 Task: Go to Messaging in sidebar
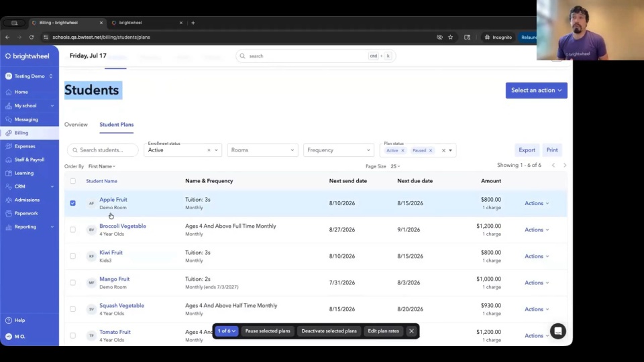point(26,119)
